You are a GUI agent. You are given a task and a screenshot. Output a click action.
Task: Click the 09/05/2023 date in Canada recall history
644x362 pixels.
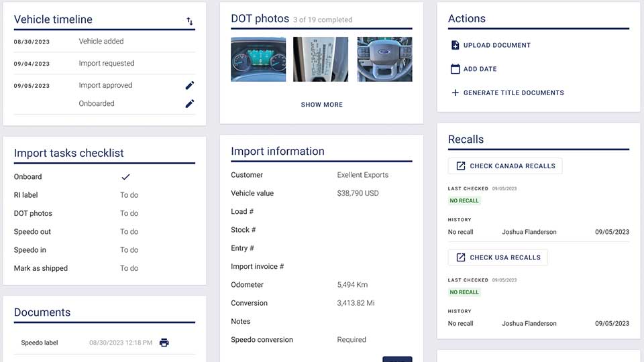612,232
